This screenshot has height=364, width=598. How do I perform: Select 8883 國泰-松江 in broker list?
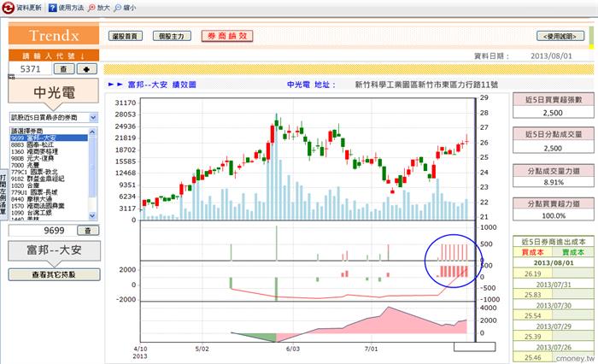click(x=49, y=144)
